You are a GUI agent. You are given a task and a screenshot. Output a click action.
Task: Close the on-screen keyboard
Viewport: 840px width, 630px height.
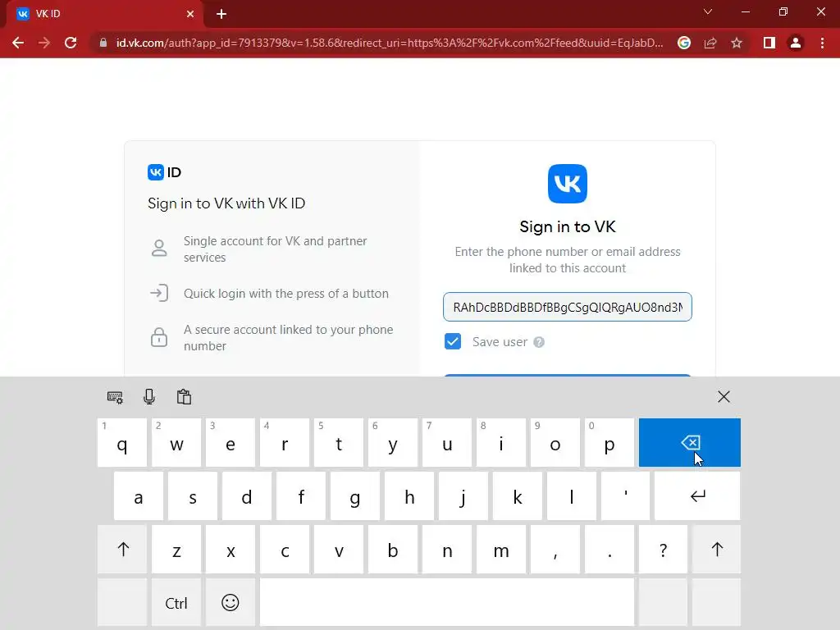724,396
